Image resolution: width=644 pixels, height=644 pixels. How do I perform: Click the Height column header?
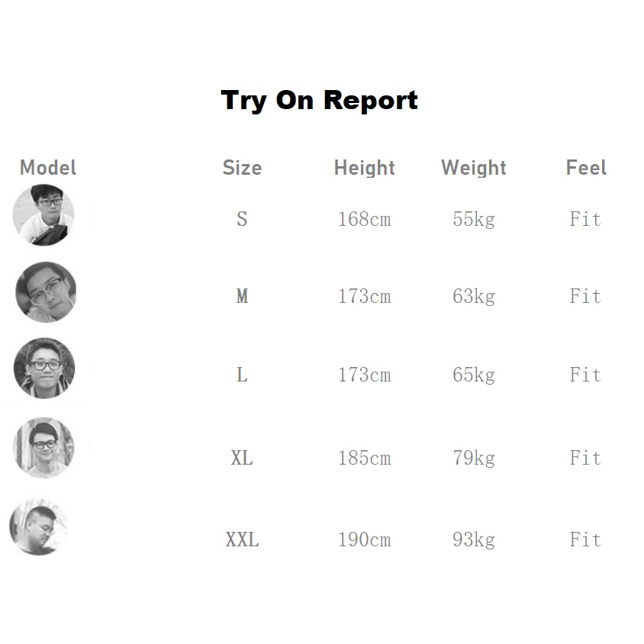[364, 168]
